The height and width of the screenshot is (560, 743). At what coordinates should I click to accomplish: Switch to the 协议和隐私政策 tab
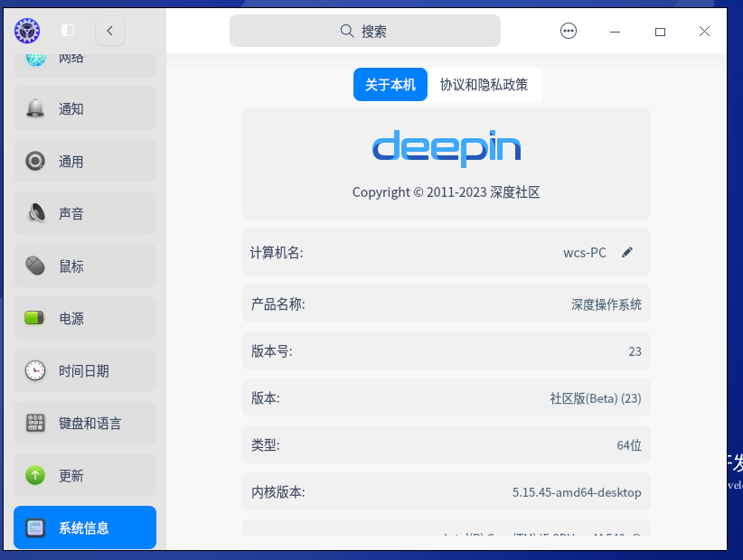click(484, 84)
